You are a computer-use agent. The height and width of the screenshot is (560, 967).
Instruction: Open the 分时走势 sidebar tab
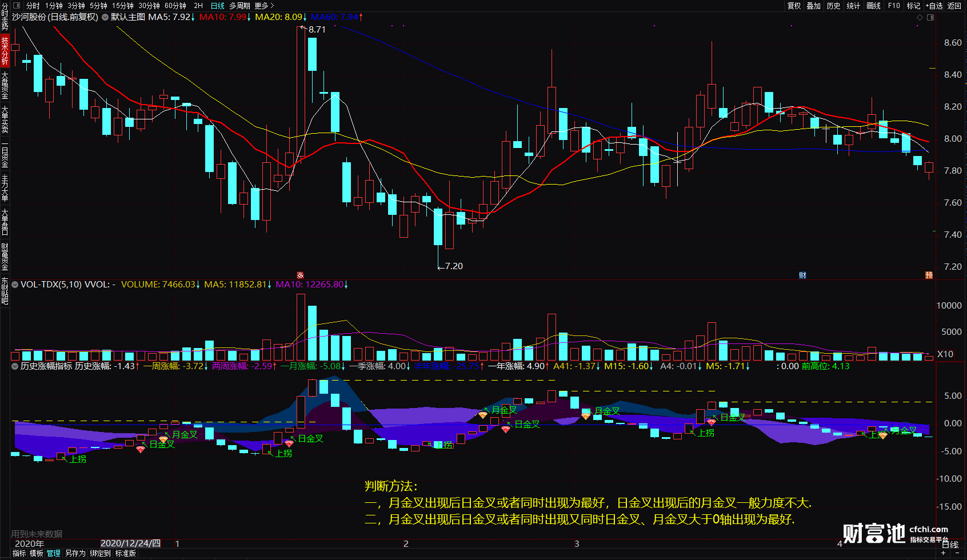point(5,17)
